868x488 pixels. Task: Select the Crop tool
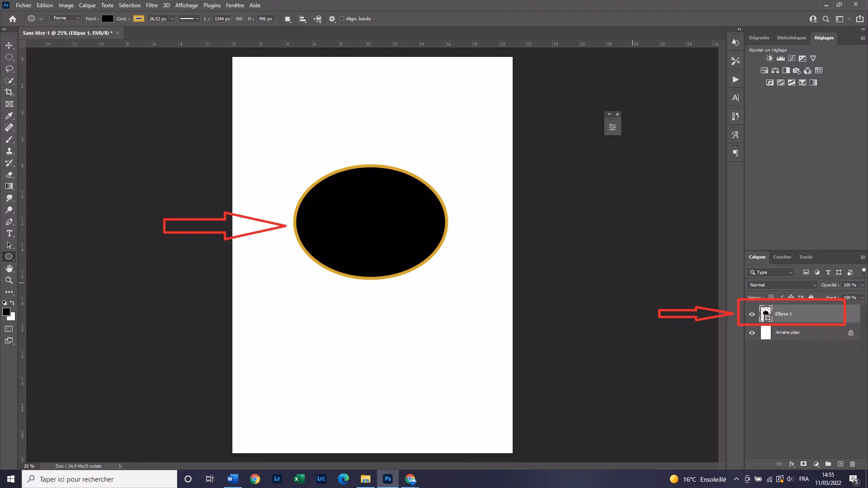[x=9, y=92]
